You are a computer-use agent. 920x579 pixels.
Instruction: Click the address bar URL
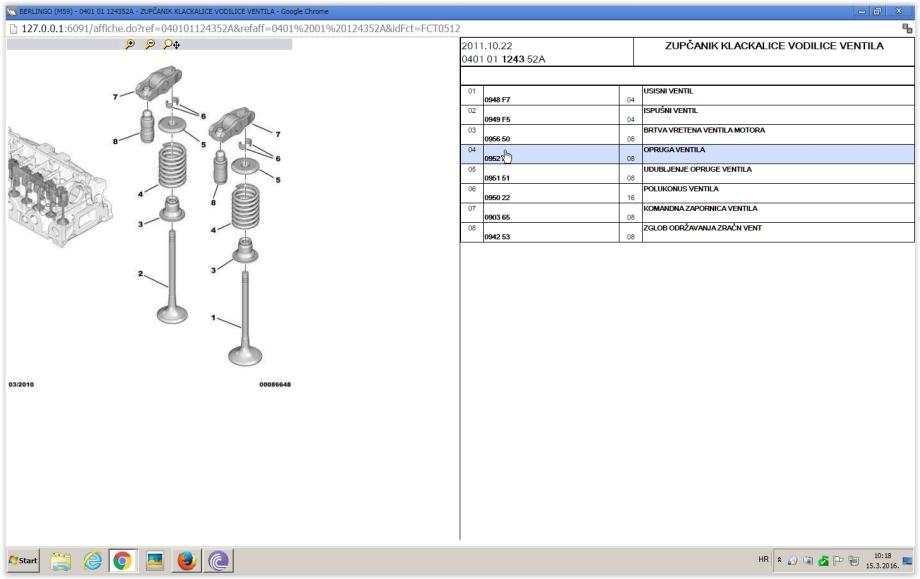[241, 29]
